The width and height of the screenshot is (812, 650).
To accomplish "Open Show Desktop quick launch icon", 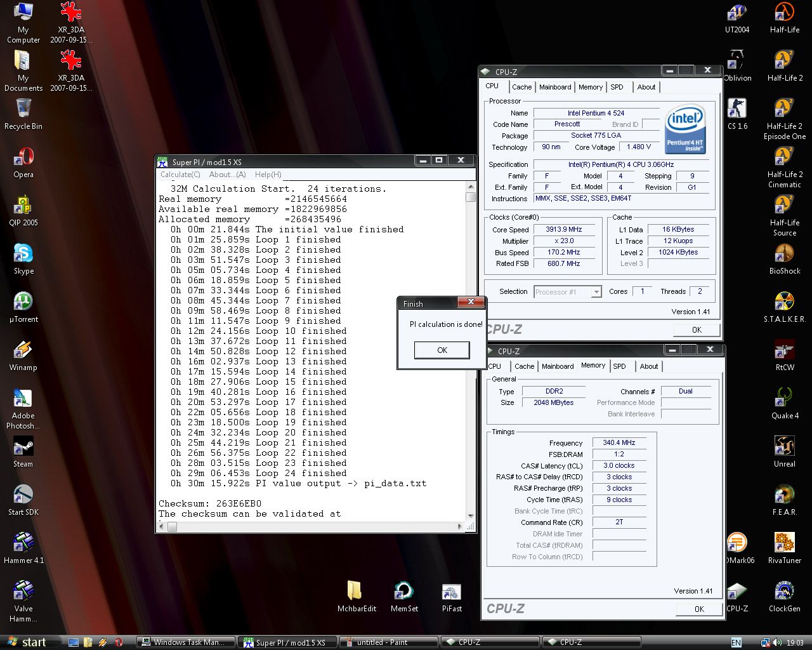I will (74, 642).
